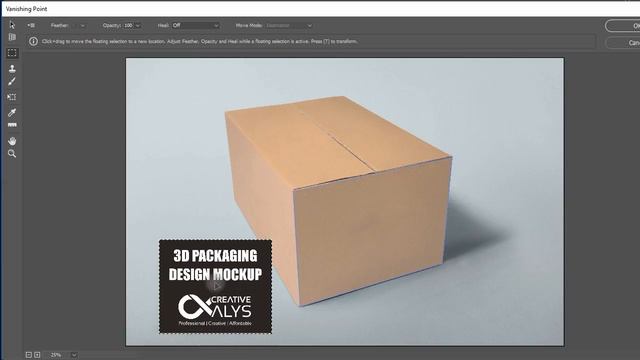Open the Move Mode dropdown
The width and height of the screenshot is (640, 360).
point(289,25)
